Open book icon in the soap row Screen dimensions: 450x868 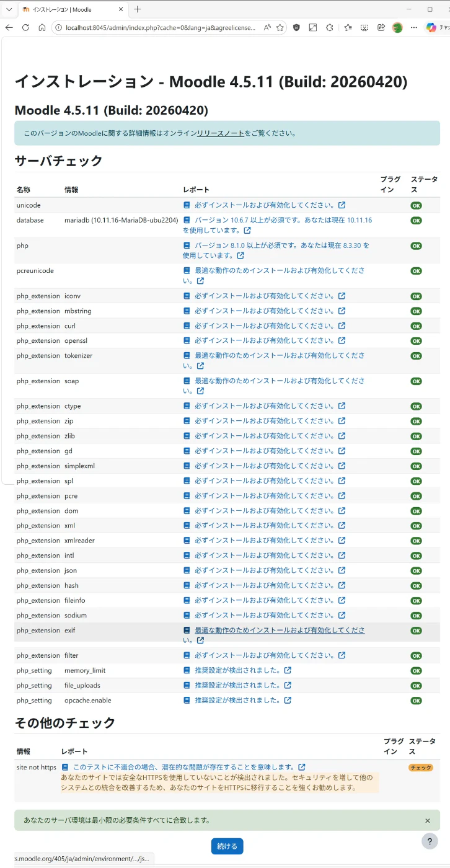click(187, 381)
